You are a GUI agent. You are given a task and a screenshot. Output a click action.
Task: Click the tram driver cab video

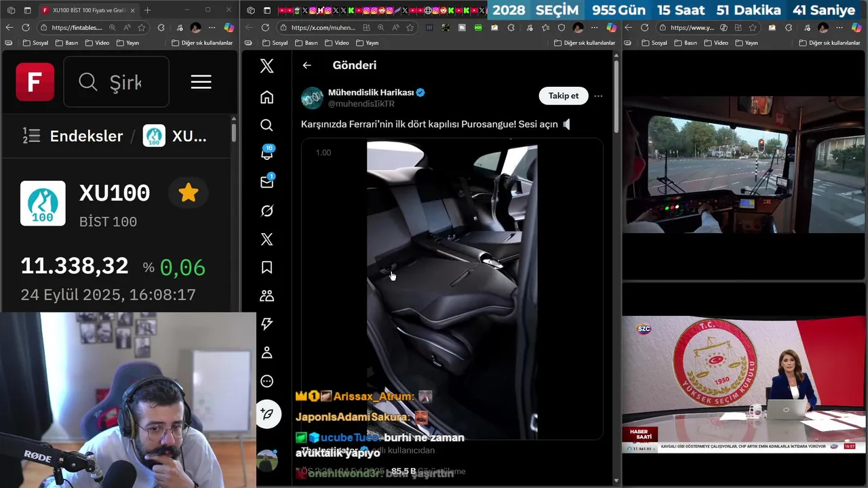click(x=744, y=165)
